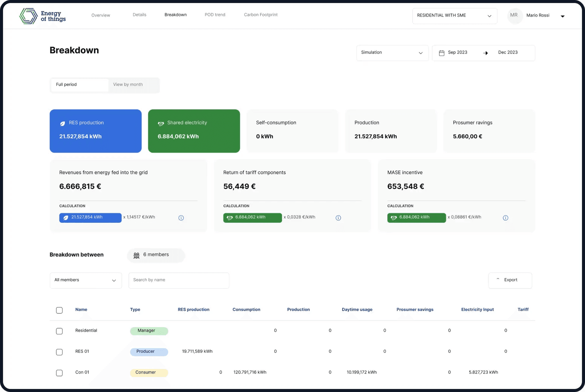Image resolution: width=585 pixels, height=392 pixels.
Task: Open the info tooltip for Return of tariff components
Action: point(338,217)
